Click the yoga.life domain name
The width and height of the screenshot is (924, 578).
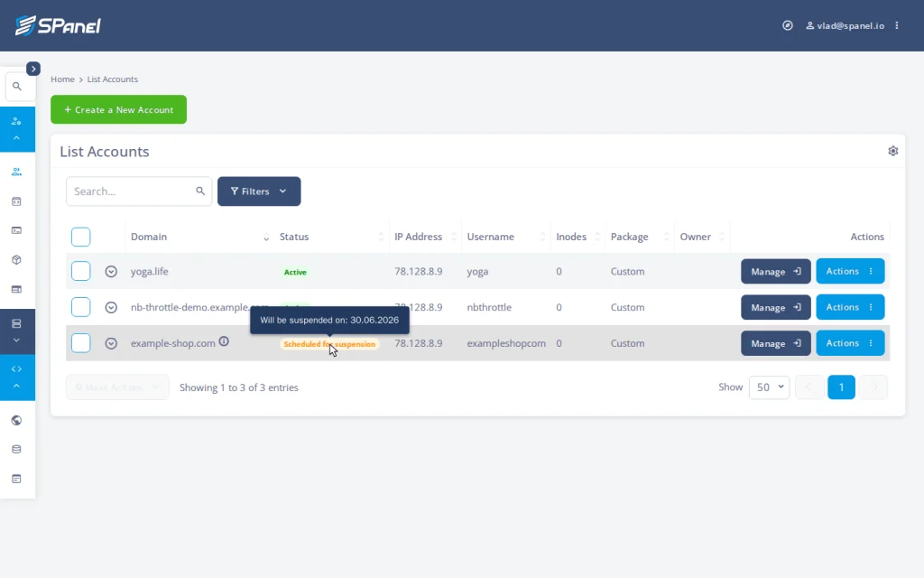point(150,271)
